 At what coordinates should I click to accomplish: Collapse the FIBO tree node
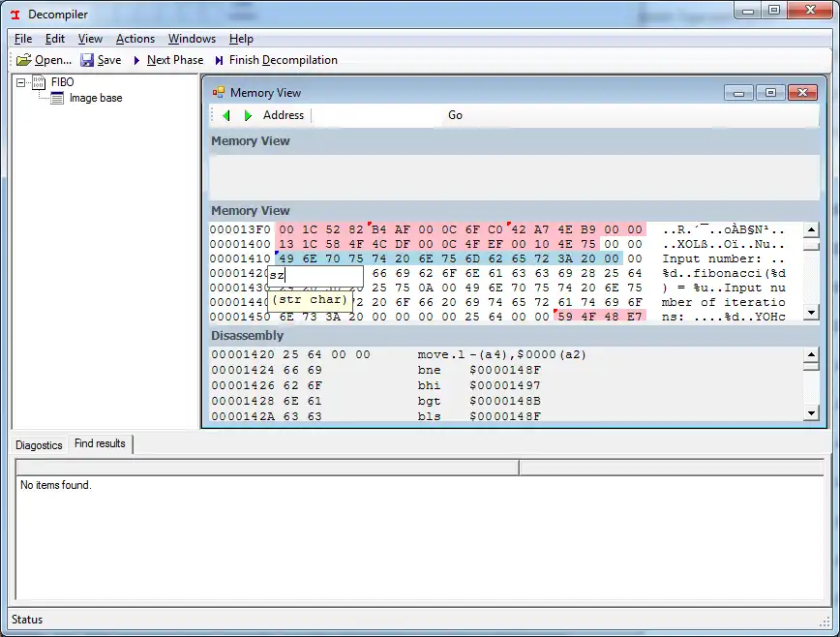pos(22,82)
